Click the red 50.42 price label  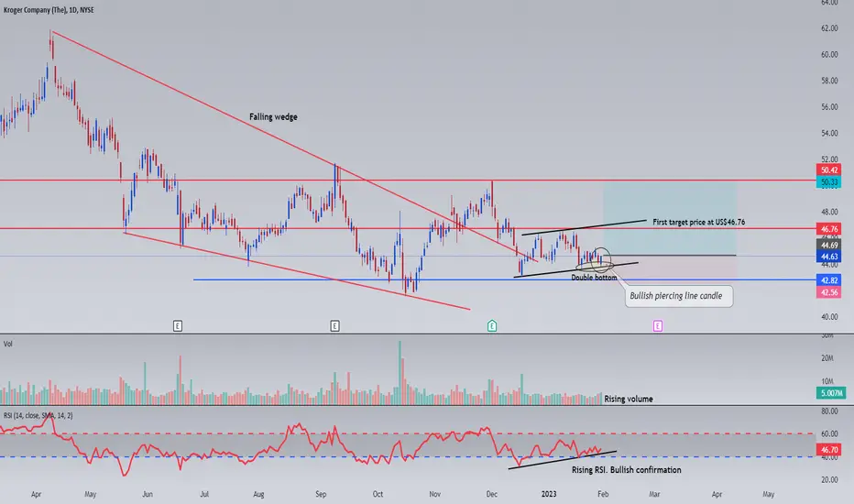click(x=828, y=170)
